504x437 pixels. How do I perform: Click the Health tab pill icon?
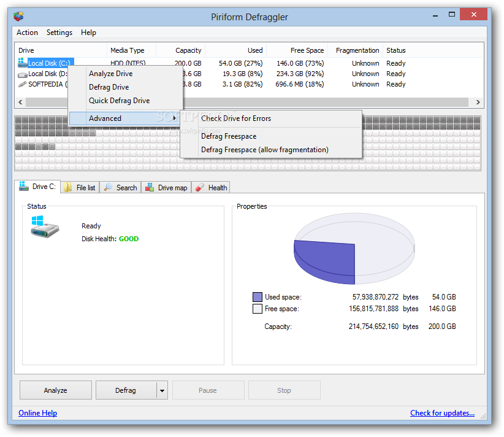click(x=200, y=187)
